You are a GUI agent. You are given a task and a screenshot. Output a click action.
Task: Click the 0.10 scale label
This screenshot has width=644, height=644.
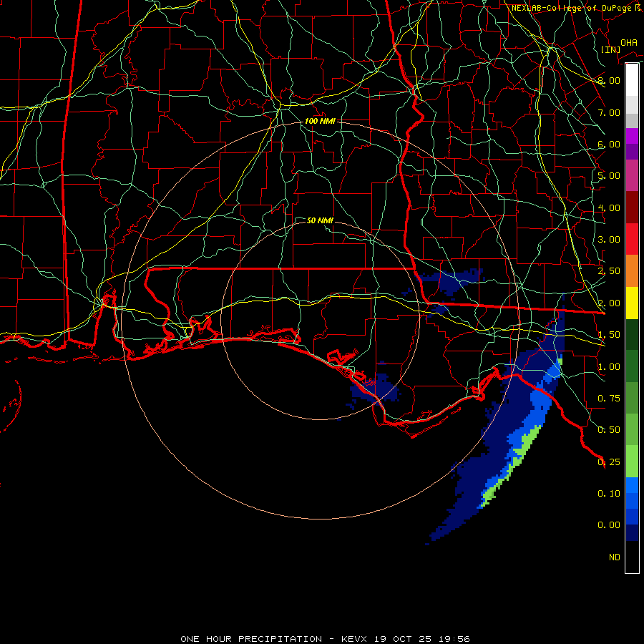(x=609, y=494)
